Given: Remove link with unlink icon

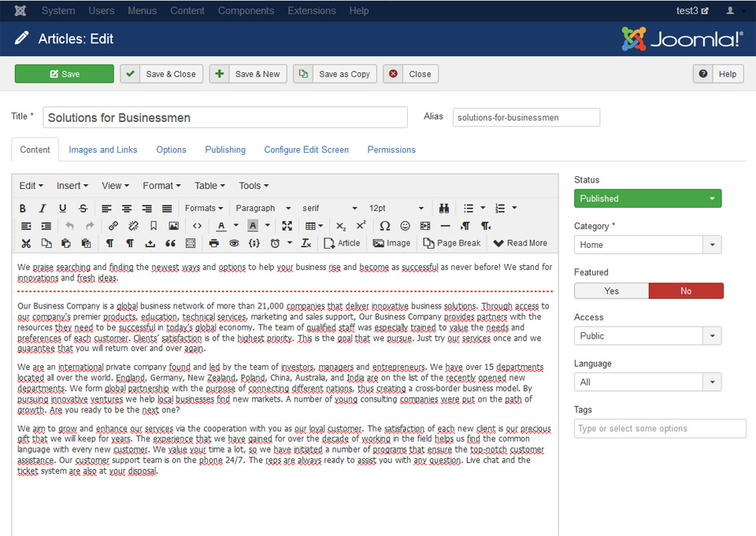Looking at the screenshot, I should click(x=134, y=226).
